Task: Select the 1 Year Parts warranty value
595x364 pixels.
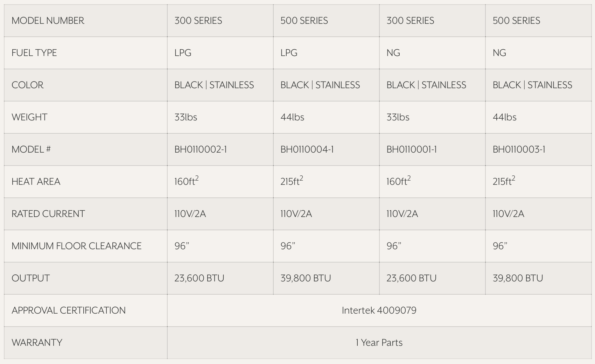Action: 379,343
